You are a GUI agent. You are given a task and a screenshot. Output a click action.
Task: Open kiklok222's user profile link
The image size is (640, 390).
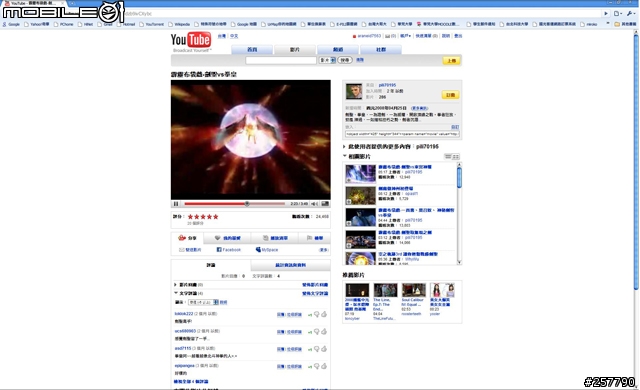point(184,314)
